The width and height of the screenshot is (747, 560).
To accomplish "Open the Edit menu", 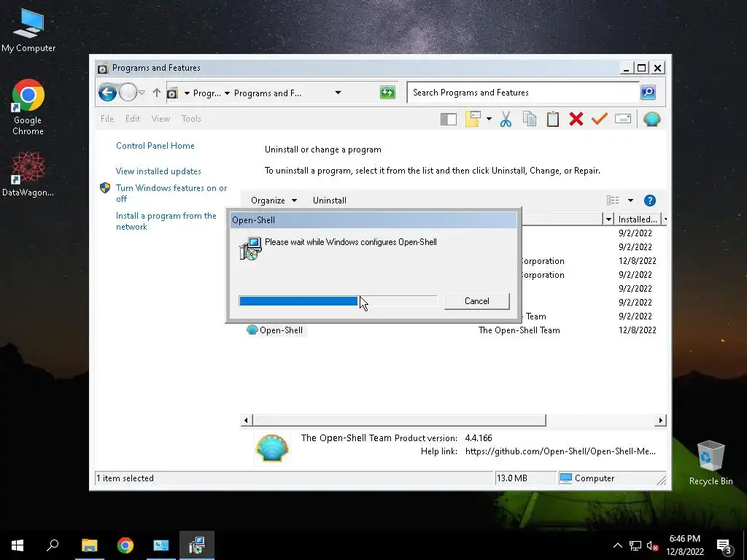I will [x=133, y=119].
